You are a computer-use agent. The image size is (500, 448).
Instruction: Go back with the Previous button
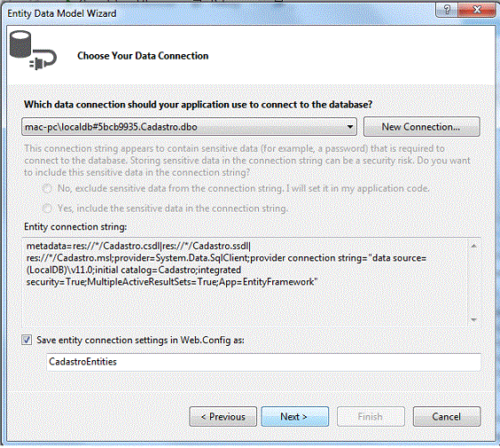[x=223, y=416]
